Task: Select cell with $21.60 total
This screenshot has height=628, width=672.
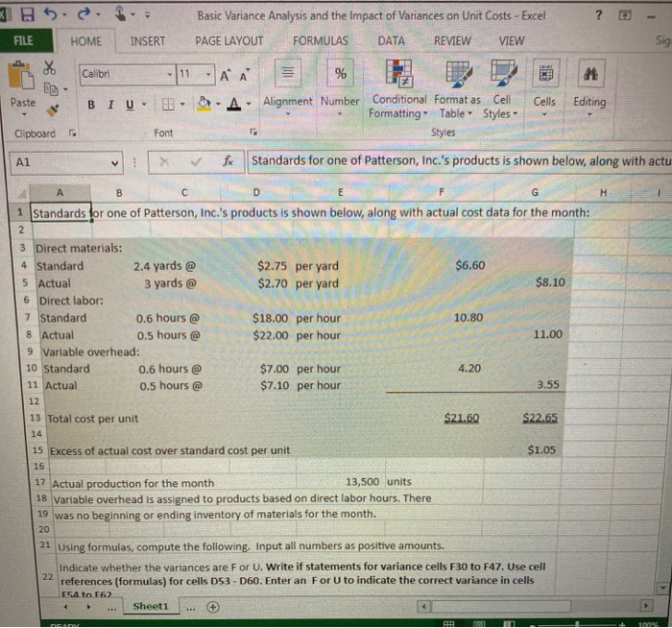Action: (x=461, y=418)
